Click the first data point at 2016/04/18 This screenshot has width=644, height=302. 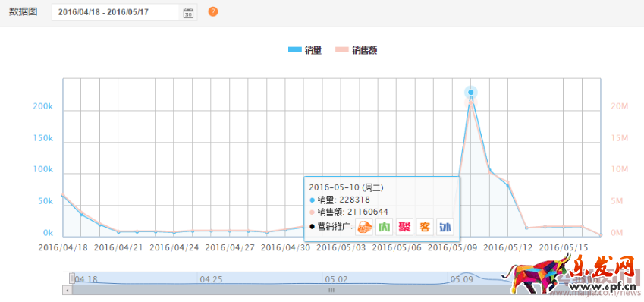63,196
